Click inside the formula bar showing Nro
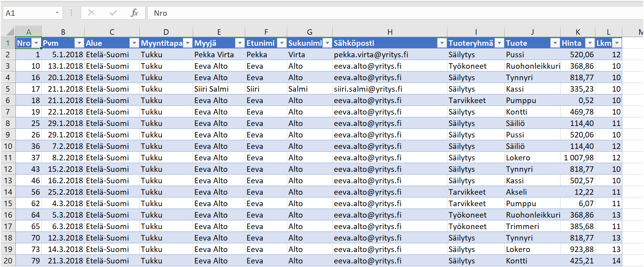 [x=396, y=13]
